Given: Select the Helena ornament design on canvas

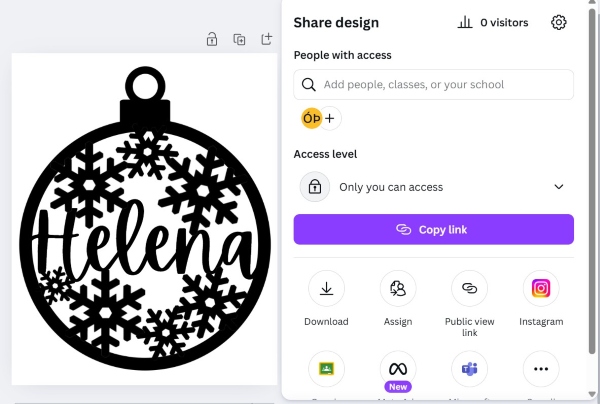Looking at the screenshot, I should coord(144,217).
